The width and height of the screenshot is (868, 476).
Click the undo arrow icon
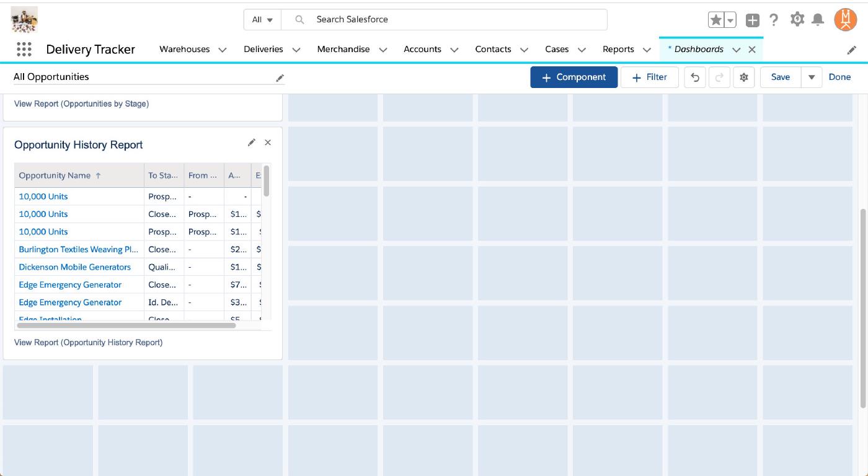click(695, 77)
